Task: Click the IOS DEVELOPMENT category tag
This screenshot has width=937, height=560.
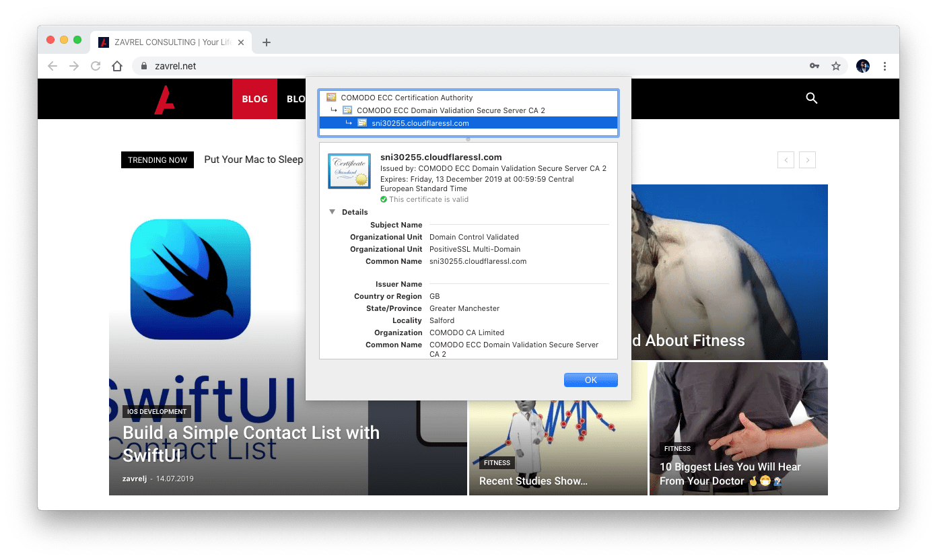Action: coord(157,412)
